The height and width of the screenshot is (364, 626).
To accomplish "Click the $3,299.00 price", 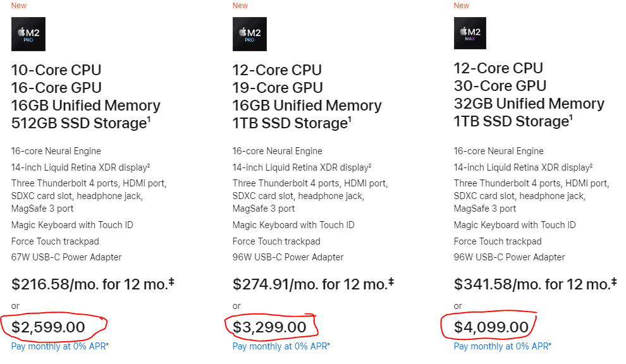I will (x=269, y=327).
